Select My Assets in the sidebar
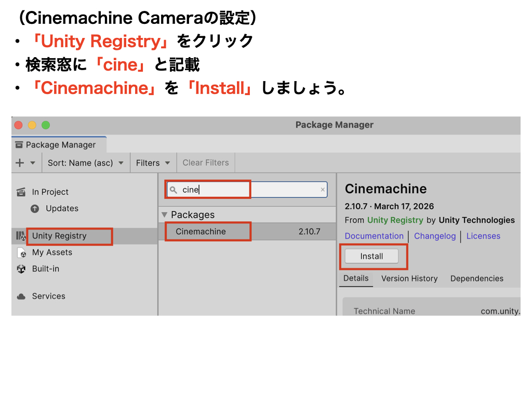 [x=52, y=252]
